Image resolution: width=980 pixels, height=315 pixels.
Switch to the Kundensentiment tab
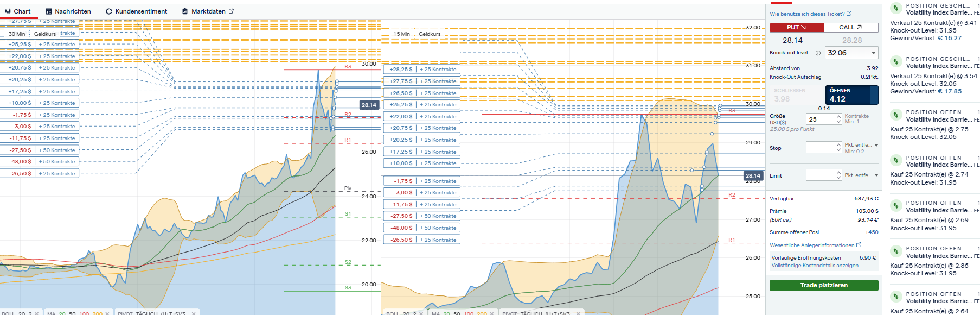136,11
